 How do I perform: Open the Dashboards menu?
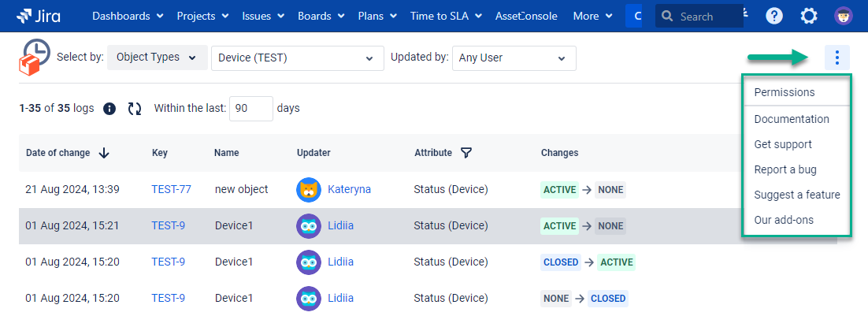tap(128, 17)
